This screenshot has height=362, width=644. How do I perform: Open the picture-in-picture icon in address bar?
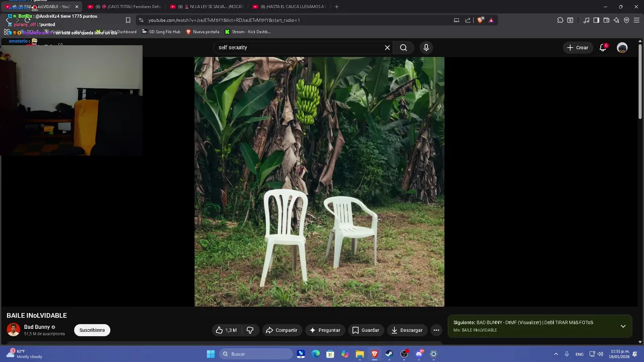pos(456,20)
